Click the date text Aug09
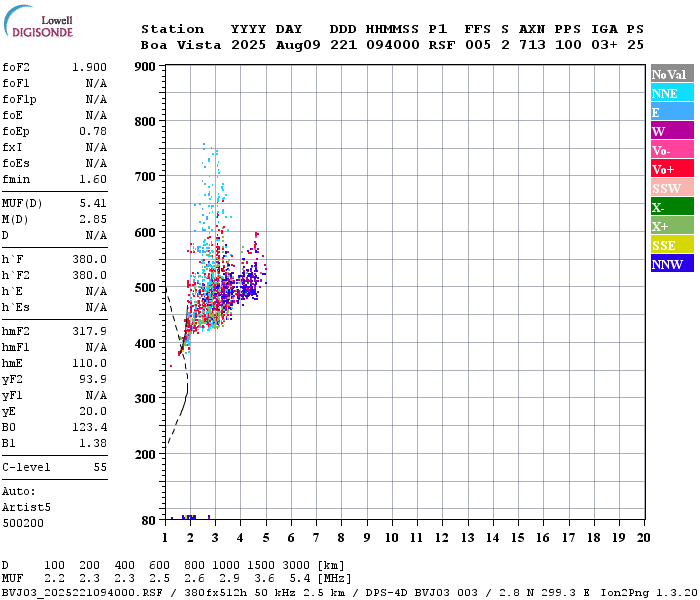The height and width of the screenshot is (600, 700). 298,46
